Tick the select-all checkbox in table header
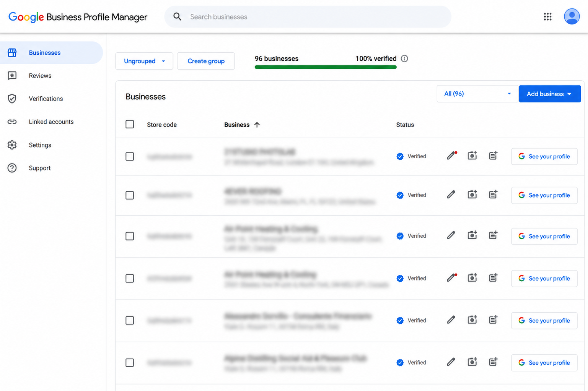 pos(130,124)
